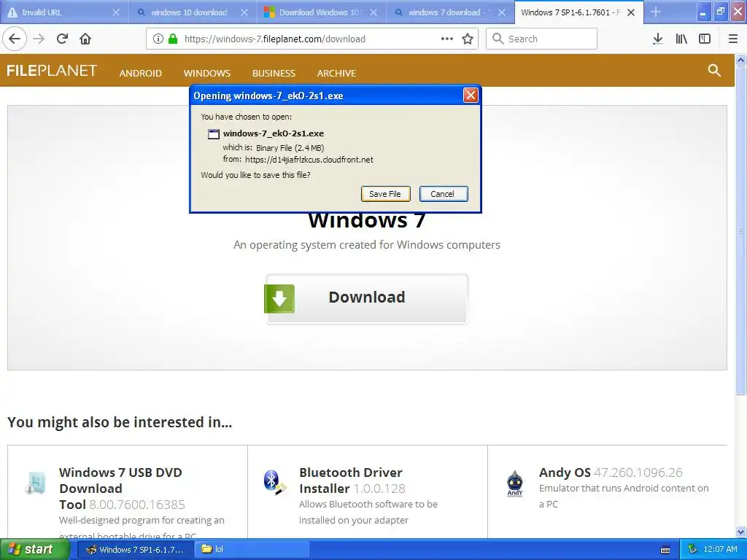This screenshot has width=747, height=560.
Task: Click the 'You might also be interested in...' heading
Action: point(120,422)
